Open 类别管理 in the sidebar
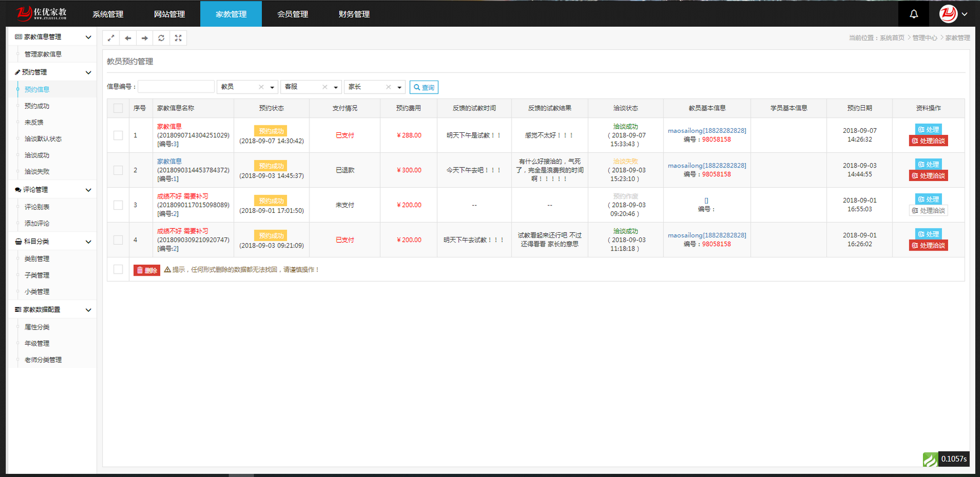 (37, 259)
